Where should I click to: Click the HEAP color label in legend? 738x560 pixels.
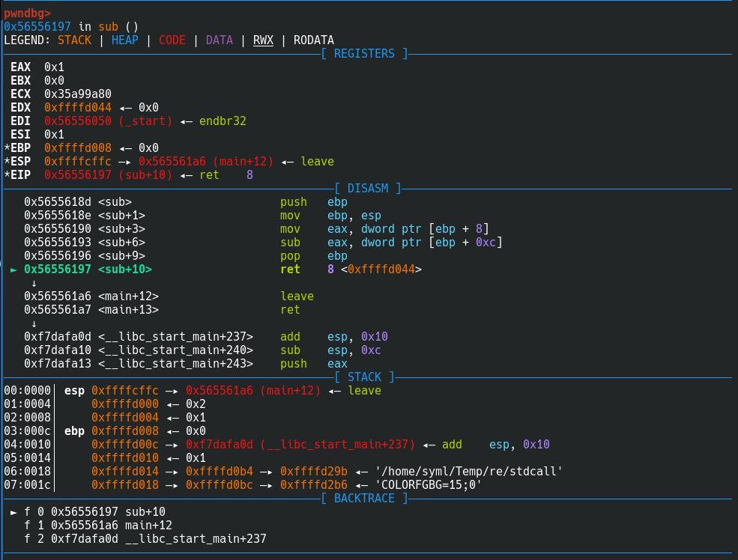[x=124, y=40]
